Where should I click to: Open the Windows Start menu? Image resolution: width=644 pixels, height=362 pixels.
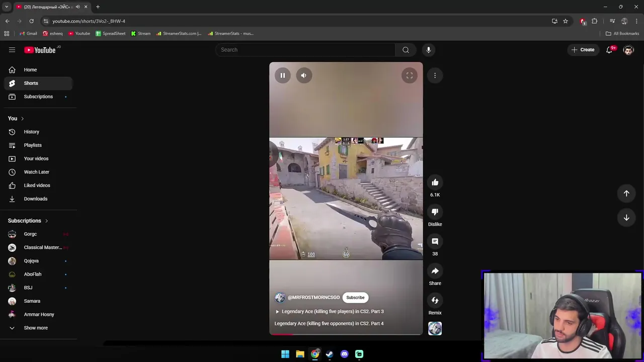tap(285, 354)
